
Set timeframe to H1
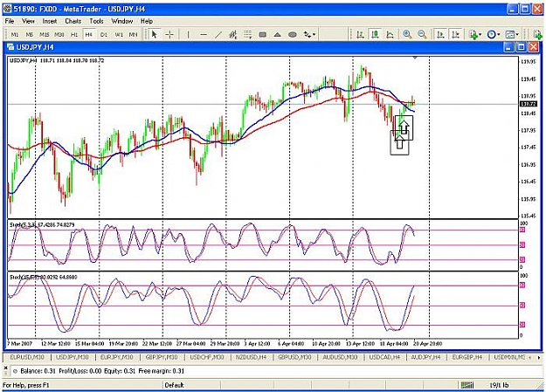tap(74, 35)
